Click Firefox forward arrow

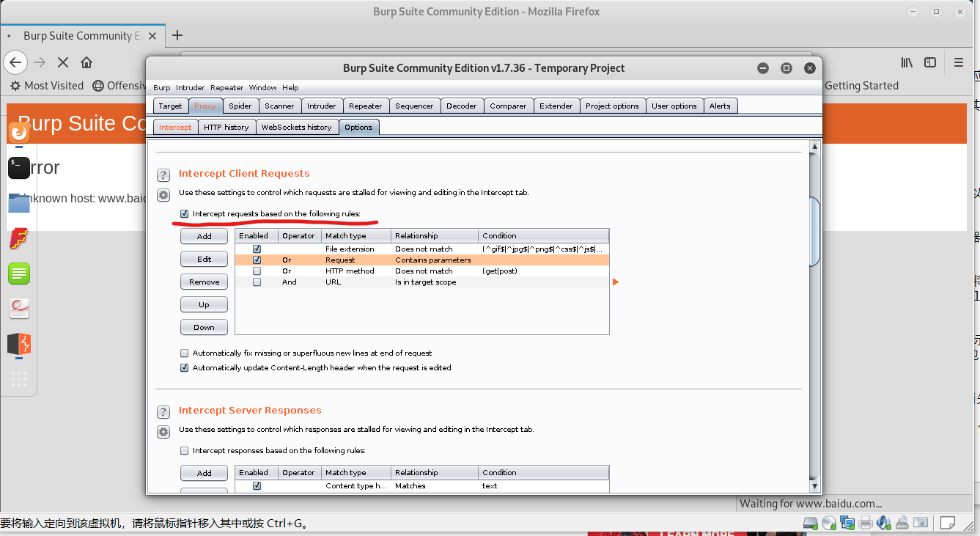click(x=40, y=62)
